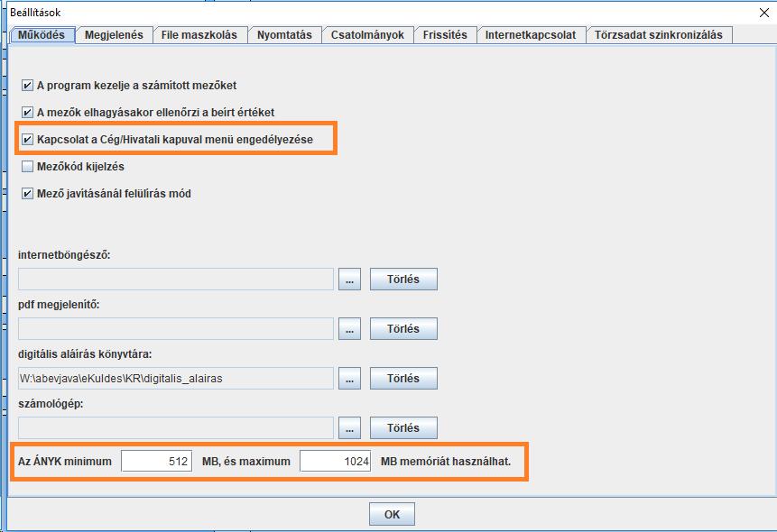
Task: Clear the számológép path with Törlés
Action: pos(403,428)
